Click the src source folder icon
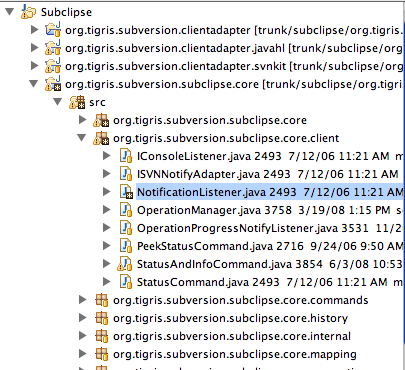The width and height of the screenshot is (405, 370). [x=77, y=102]
